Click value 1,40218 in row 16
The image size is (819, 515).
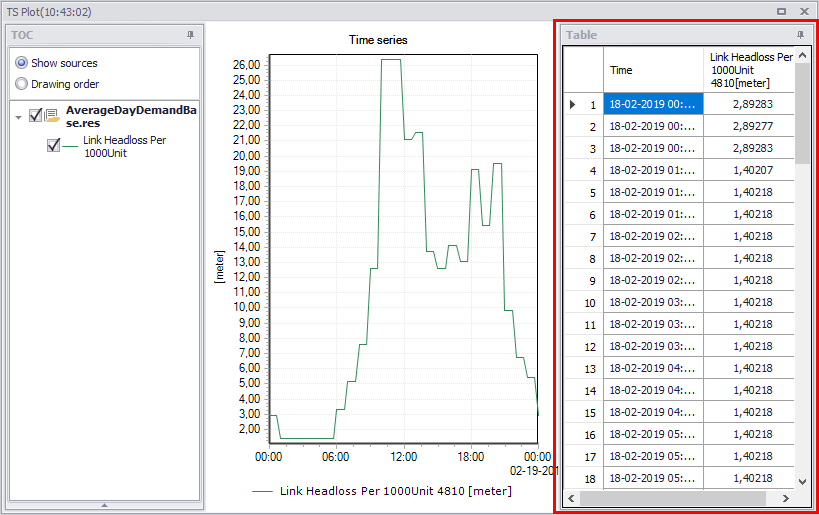[749, 434]
